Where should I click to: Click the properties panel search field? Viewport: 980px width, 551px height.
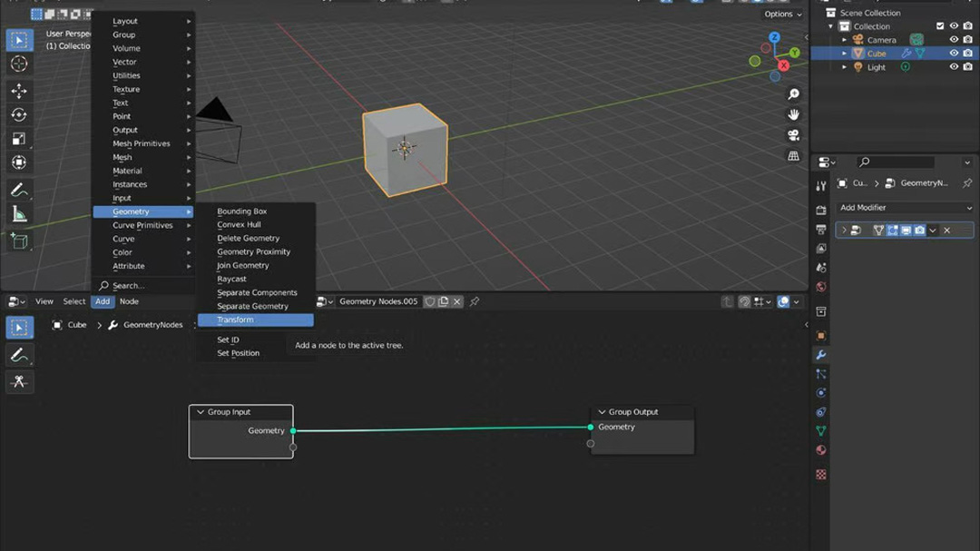tap(895, 162)
